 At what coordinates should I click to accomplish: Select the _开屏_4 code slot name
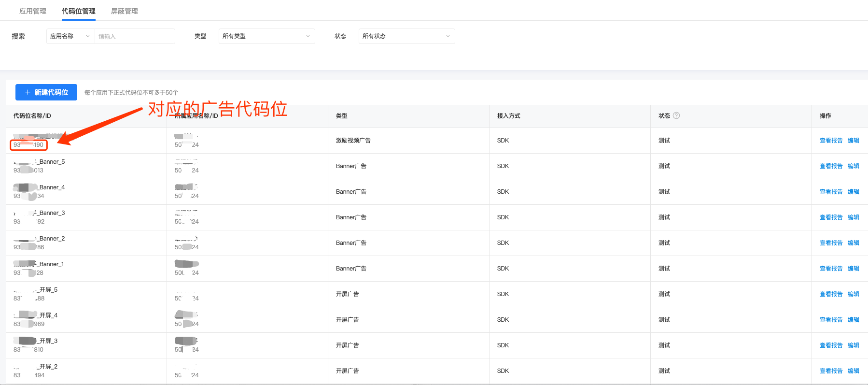point(36,315)
